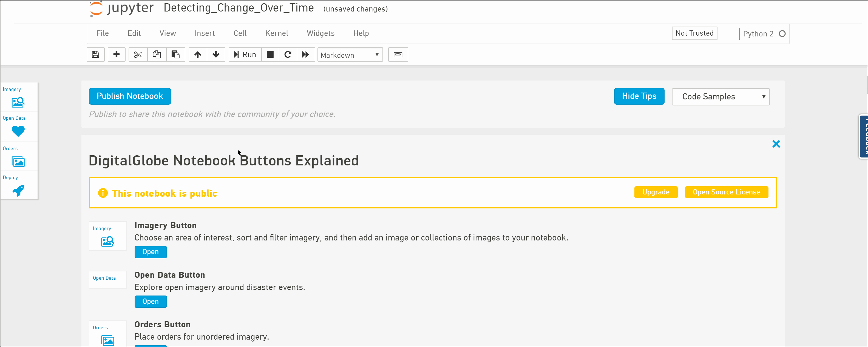Click Open under Open Data Button
Screen dimensions: 868x347
pyautogui.click(x=151, y=302)
